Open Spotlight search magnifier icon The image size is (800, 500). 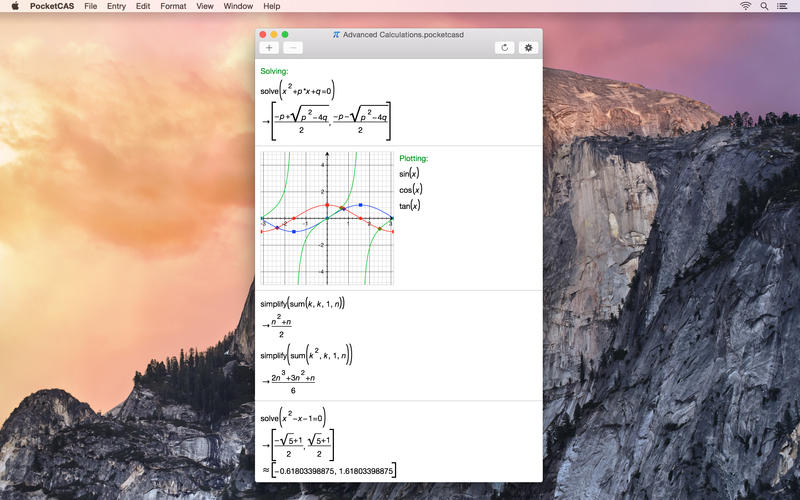(x=765, y=6)
